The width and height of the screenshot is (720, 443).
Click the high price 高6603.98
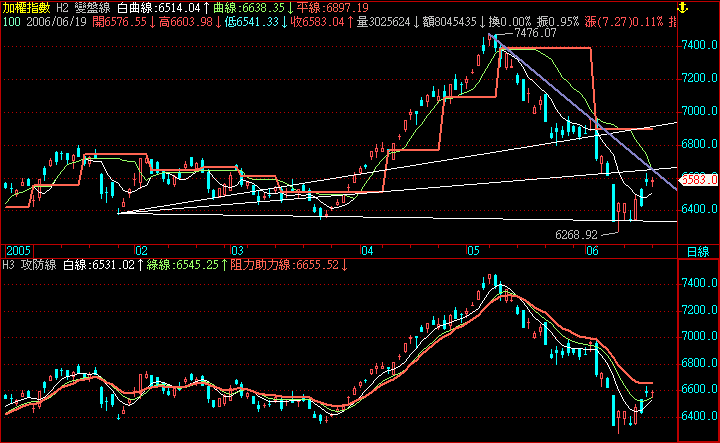[186, 22]
